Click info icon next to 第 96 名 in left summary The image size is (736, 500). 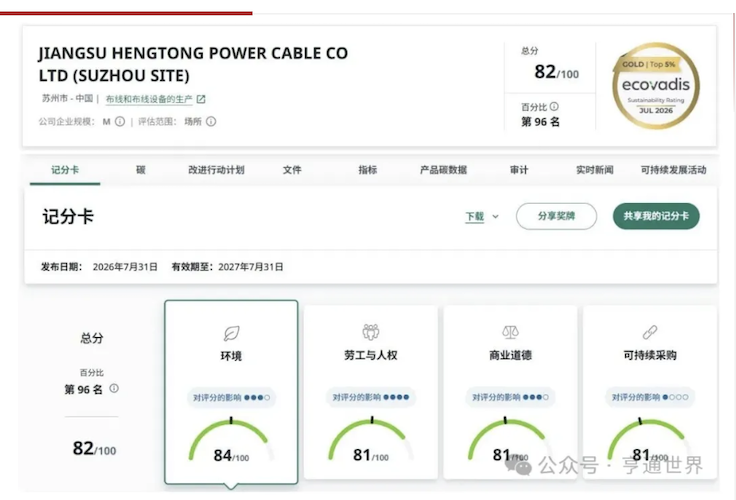click(114, 388)
